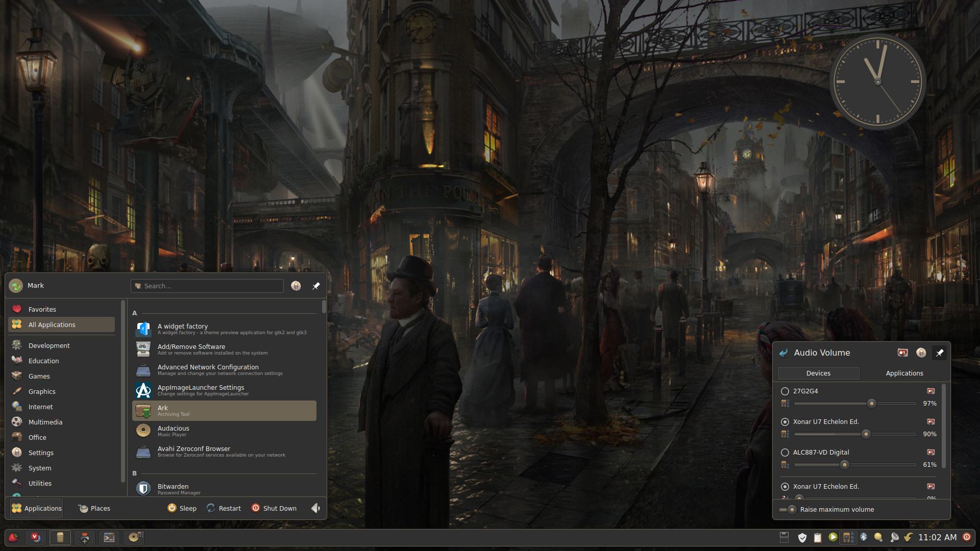Click the speaker icon in the menu footer
The width and height of the screenshot is (980, 551).
[x=315, y=508]
